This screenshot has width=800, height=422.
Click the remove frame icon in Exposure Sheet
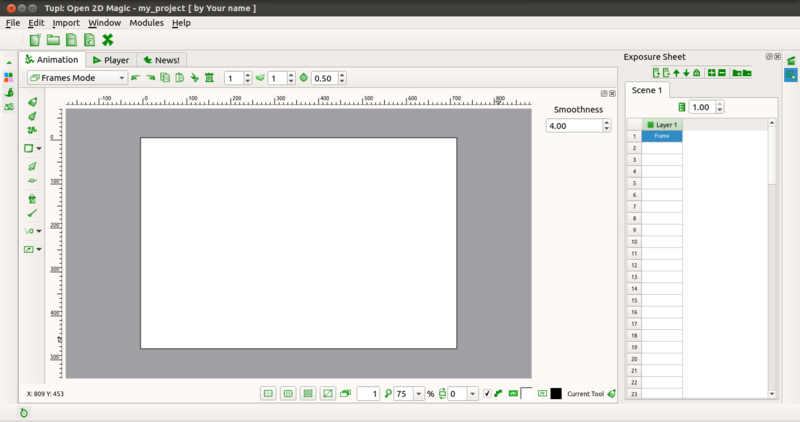666,73
